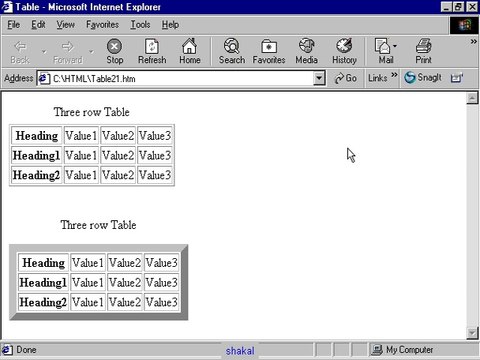Viewport: 480px width, 360px height.
Task: Click the scrollbar up arrow
Action: point(472,98)
